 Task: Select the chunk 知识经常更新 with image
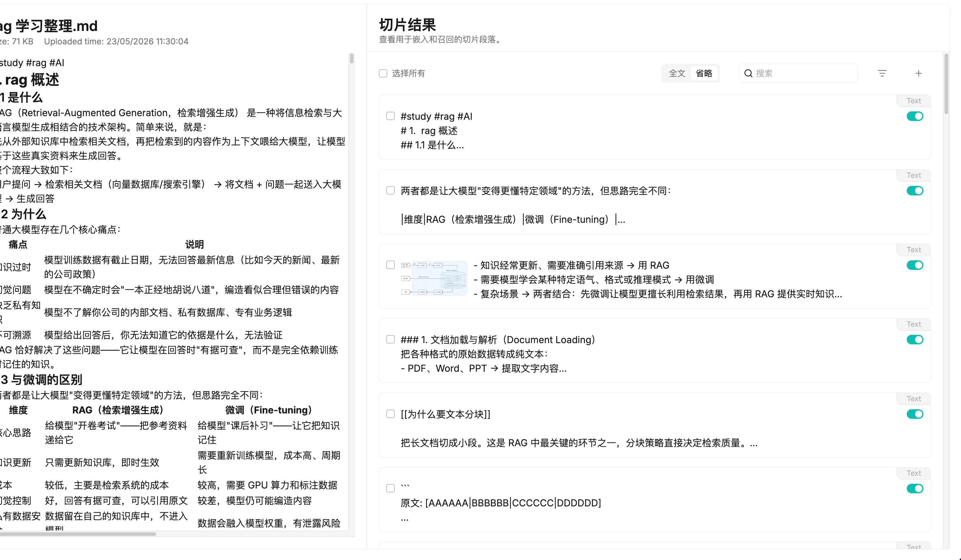pos(390,265)
